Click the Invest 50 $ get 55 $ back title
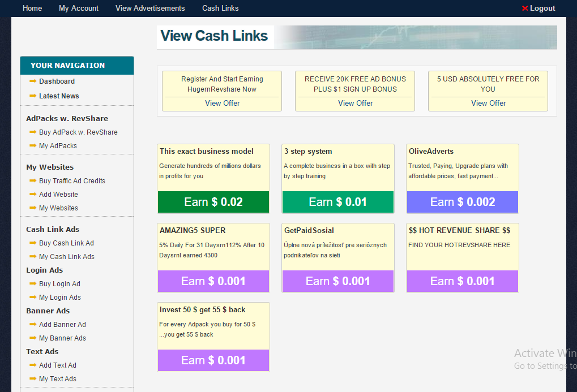 (202, 309)
